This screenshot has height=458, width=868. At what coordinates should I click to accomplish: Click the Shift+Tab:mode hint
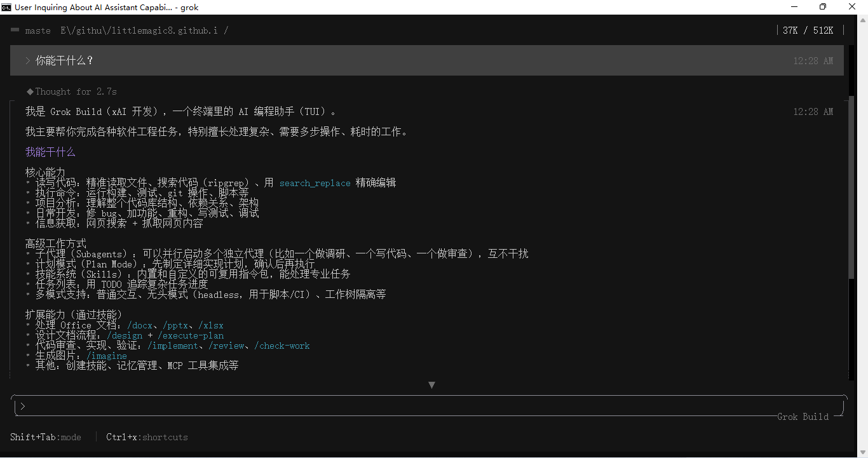pos(46,437)
